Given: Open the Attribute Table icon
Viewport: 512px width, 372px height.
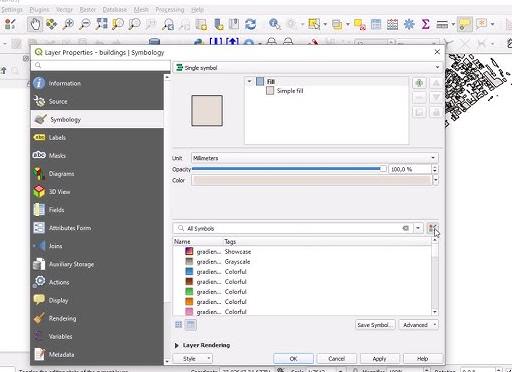Looking at the screenshot, I should pos(376,24).
